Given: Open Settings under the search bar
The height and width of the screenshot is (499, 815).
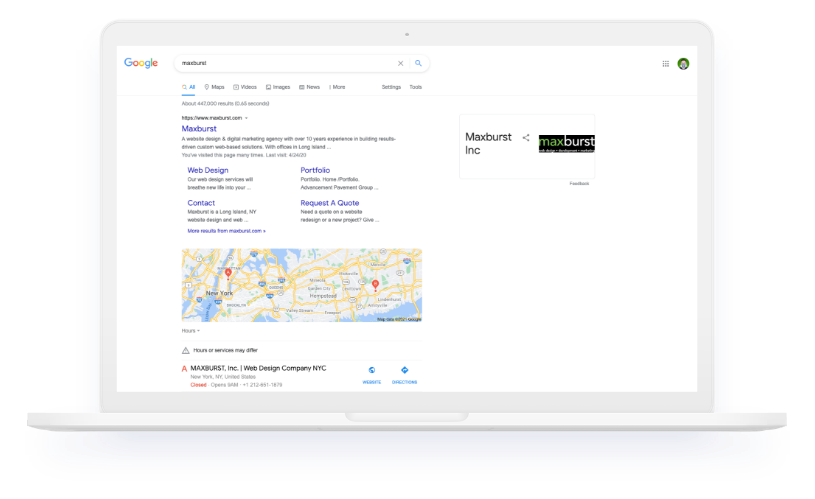Looking at the screenshot, I should click(x=391, y=87).
